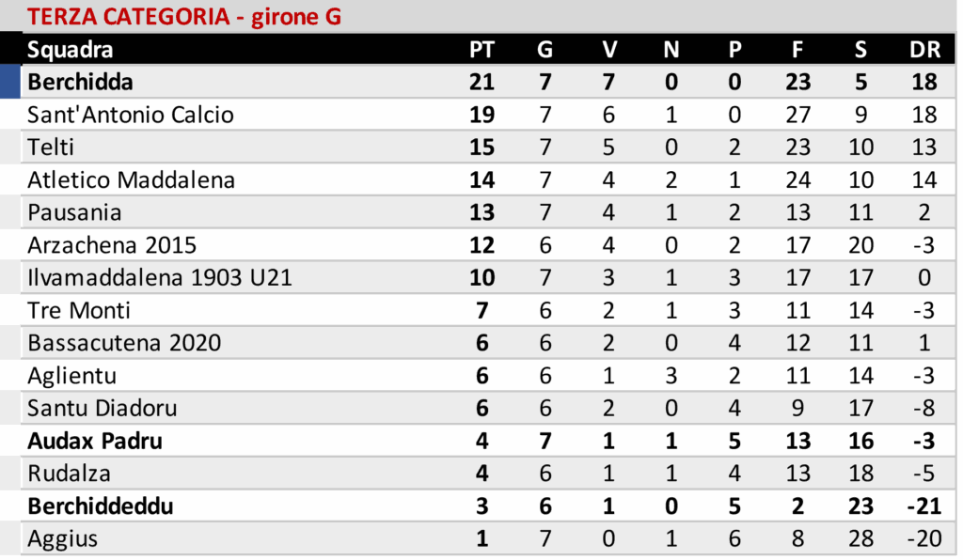This screenshot has height=560, width=963.
Task: Click the blue marker beside Berchidda
Action: point(10,82)
